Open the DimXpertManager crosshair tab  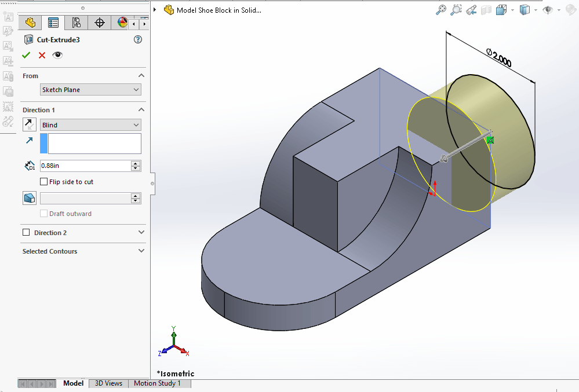click(x=99, y=23)
